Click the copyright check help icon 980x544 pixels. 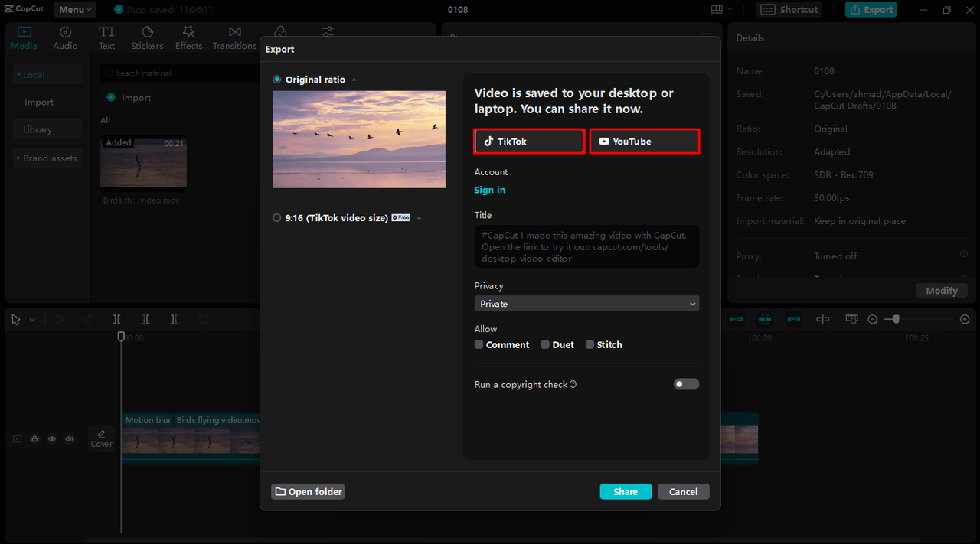(x=573, y=385)
